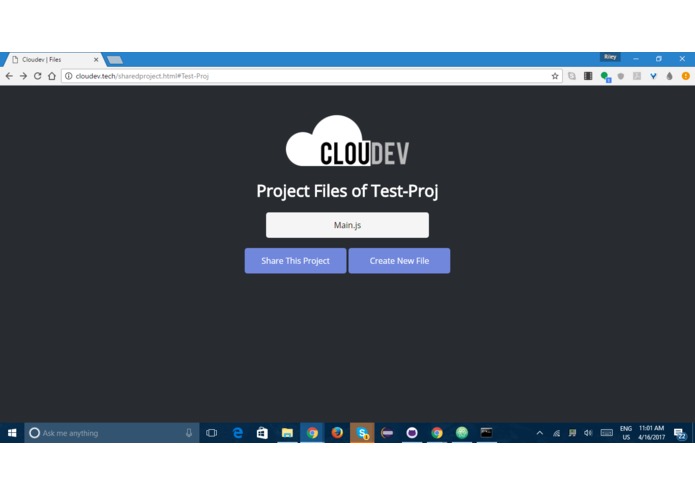Click the Share This Project button
695x494 pixels.
295,261
